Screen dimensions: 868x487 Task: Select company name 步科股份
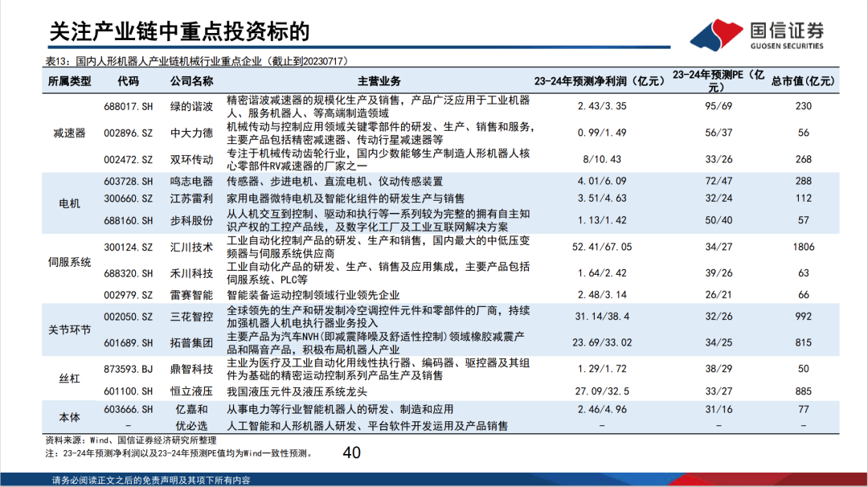(x=191, y=220)
